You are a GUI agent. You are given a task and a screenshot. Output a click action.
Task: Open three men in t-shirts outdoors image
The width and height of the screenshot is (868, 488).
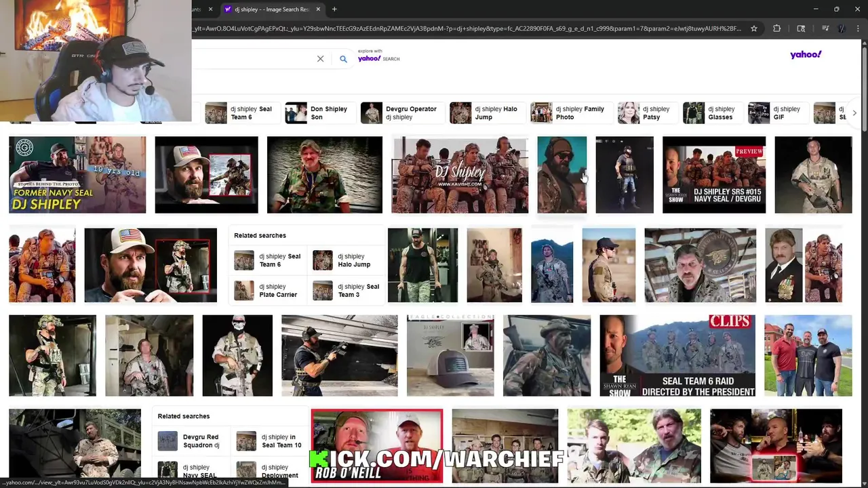(808, 355)
